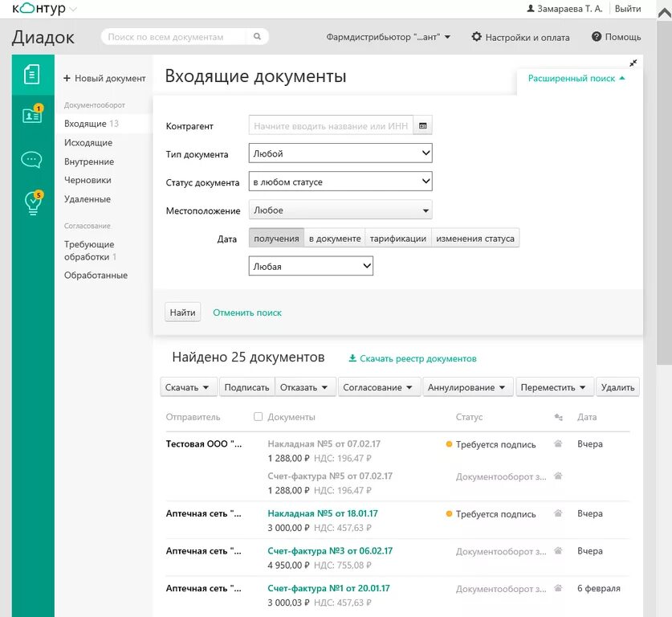Click location icon in Накладная №5 от 18.01.17 row
Image resolution: width=672 pixels, height=617 pixels.
pyautogui.click(x=557, y=513)
